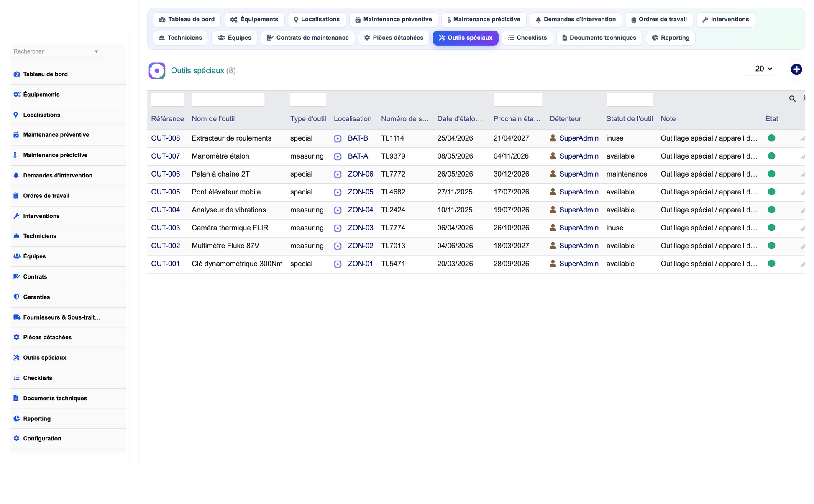Open the OUT-008 reference link
The width and height of the screenshot is (814, 504).
coord(165,138)
